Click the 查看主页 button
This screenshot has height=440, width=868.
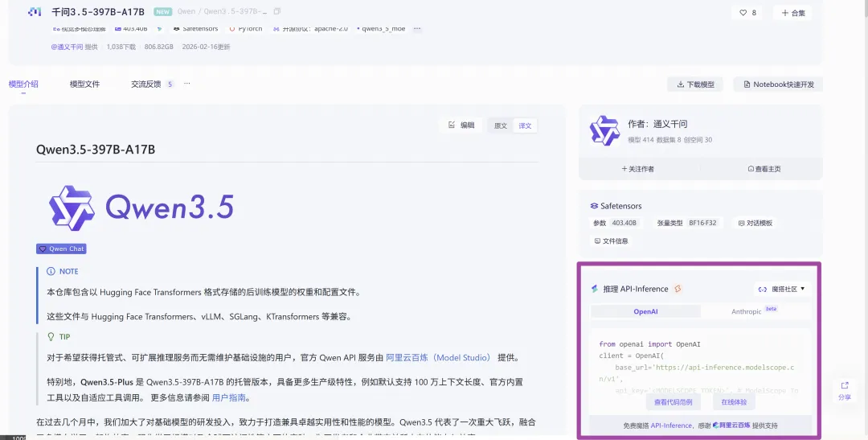click(x=764, y=169)
